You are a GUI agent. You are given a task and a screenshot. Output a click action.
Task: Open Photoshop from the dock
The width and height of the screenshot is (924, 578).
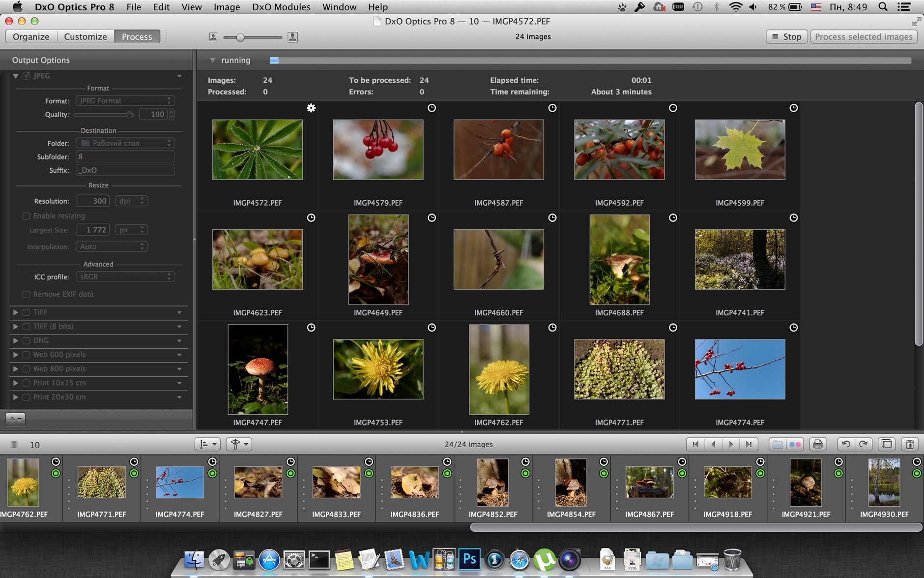[x=469, y=559]
